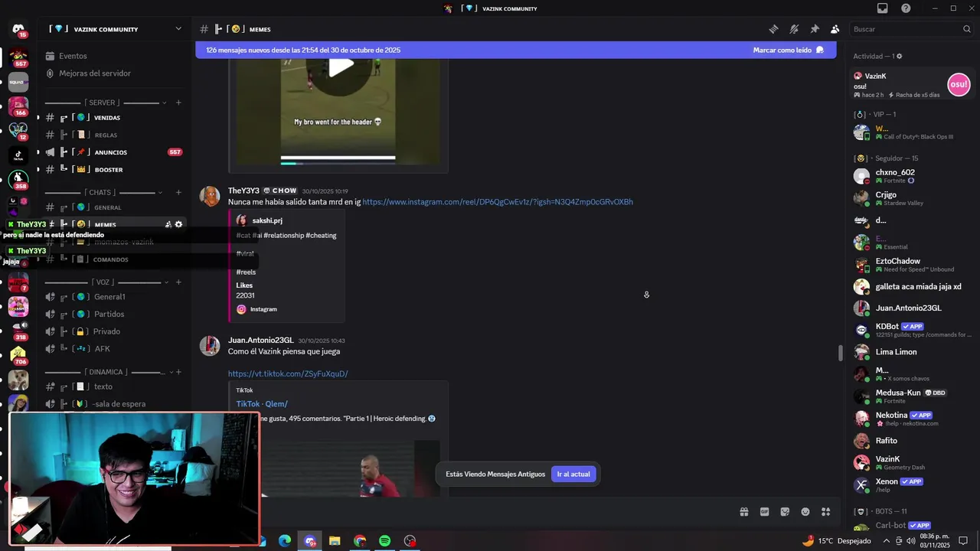The image size is (980, 551).
Task: Open the TikTok server in the server list
Action: (x=18, y=155)
